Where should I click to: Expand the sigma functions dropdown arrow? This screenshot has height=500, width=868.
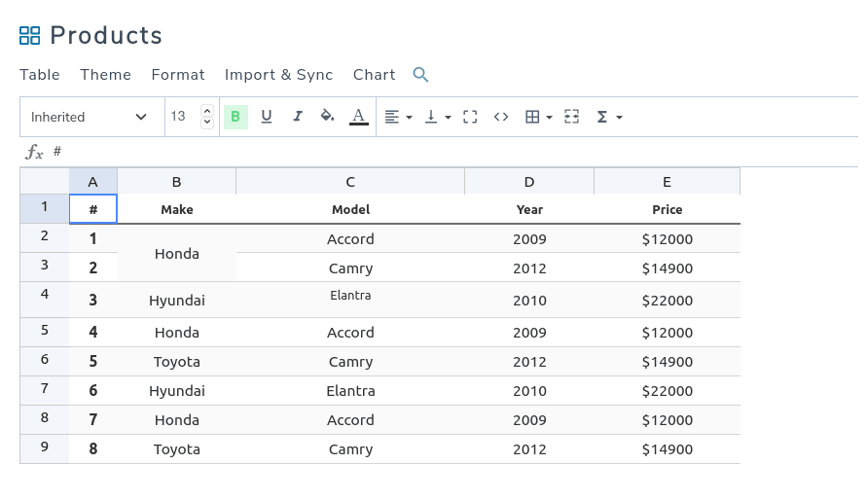620,118
